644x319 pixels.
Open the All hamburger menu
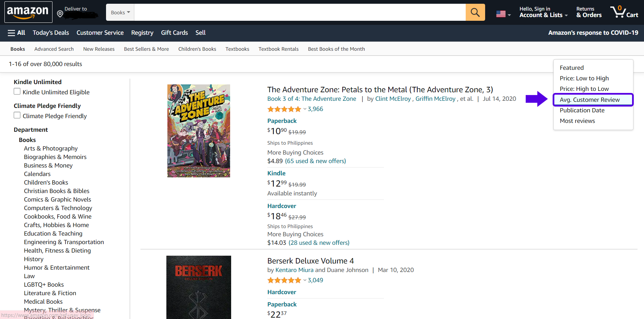16,33
